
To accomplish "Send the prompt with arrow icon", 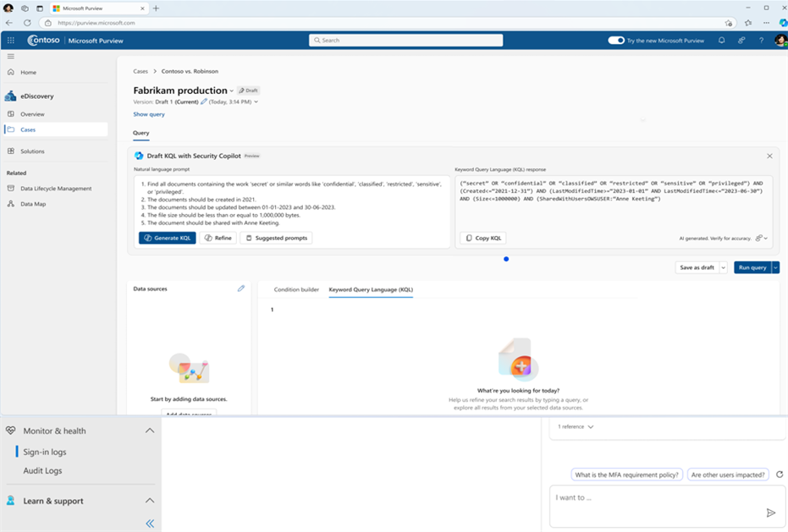I will point(770,513).
